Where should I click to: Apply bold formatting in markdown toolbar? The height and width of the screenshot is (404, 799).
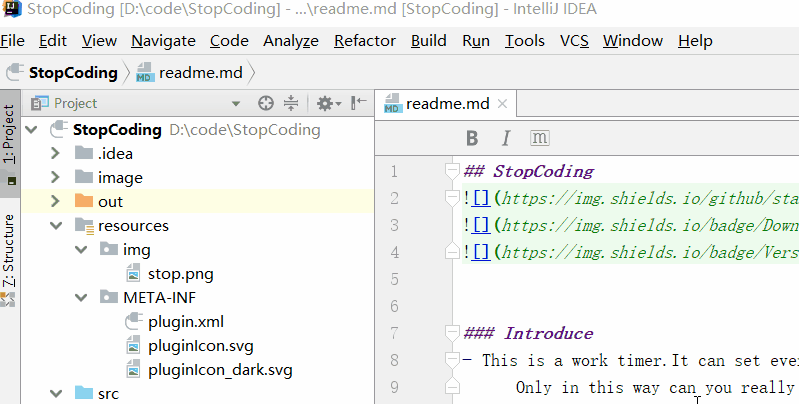[x=472, y=138]
